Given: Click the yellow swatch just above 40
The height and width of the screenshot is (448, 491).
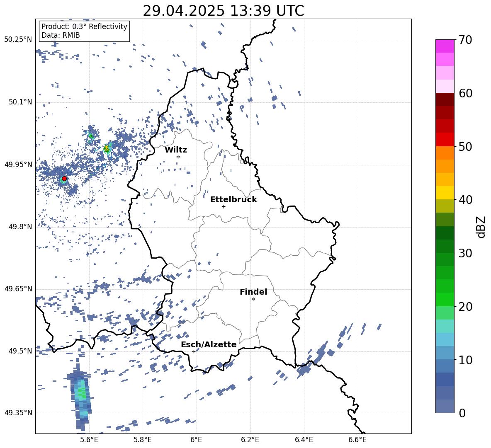Looking at the screenshot, I should tap(445, 193).
